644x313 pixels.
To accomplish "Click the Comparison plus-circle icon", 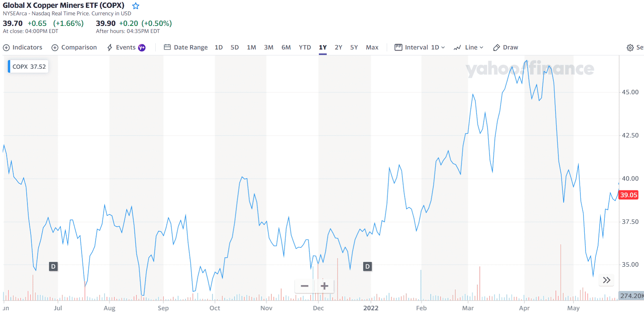I will [55, 48].
